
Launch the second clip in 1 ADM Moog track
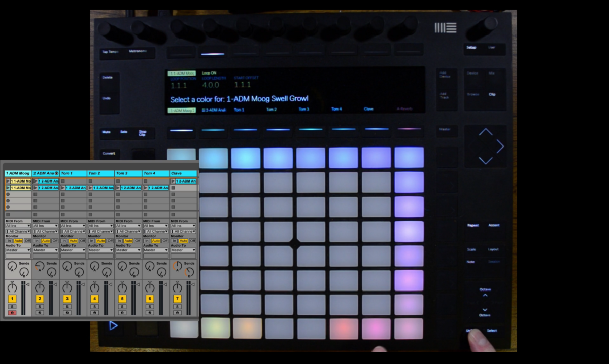tap(8, 188)
